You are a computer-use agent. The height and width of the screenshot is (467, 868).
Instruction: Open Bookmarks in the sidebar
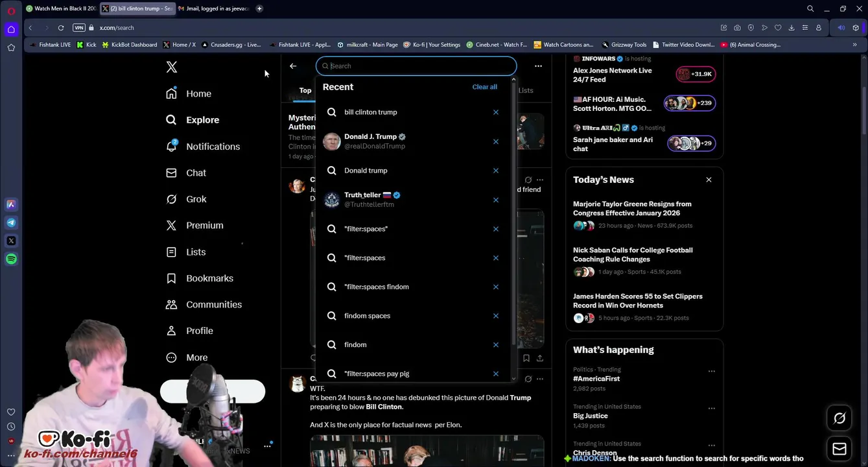tap(200, 278)
